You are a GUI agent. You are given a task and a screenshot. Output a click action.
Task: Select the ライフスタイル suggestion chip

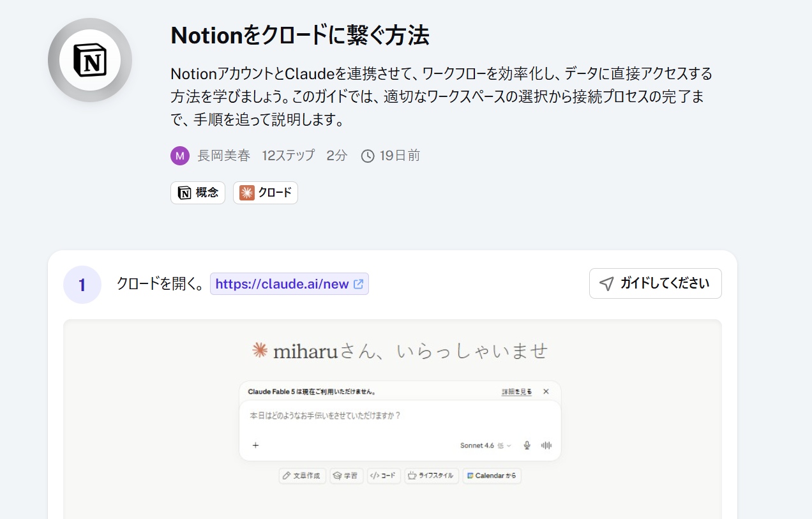point(432,476)
